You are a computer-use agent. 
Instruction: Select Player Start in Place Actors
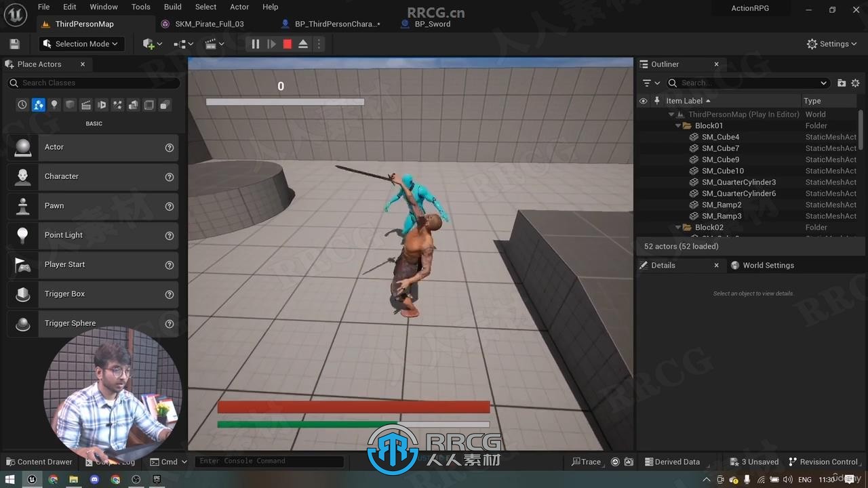click(93, 265)
